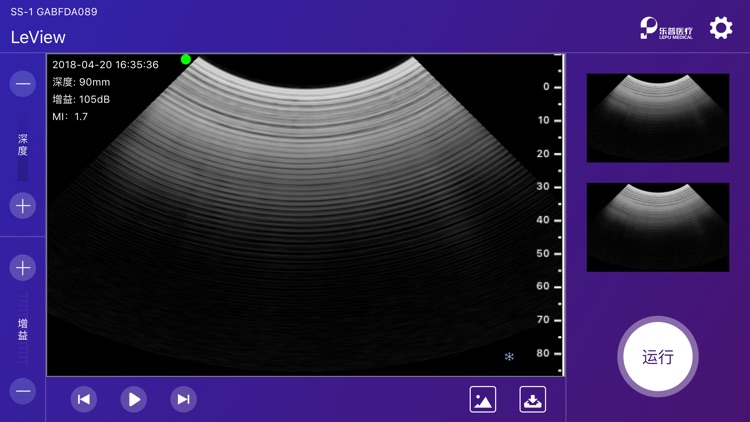
Task: Open the settings gear icon
Action: click(720, 28)
